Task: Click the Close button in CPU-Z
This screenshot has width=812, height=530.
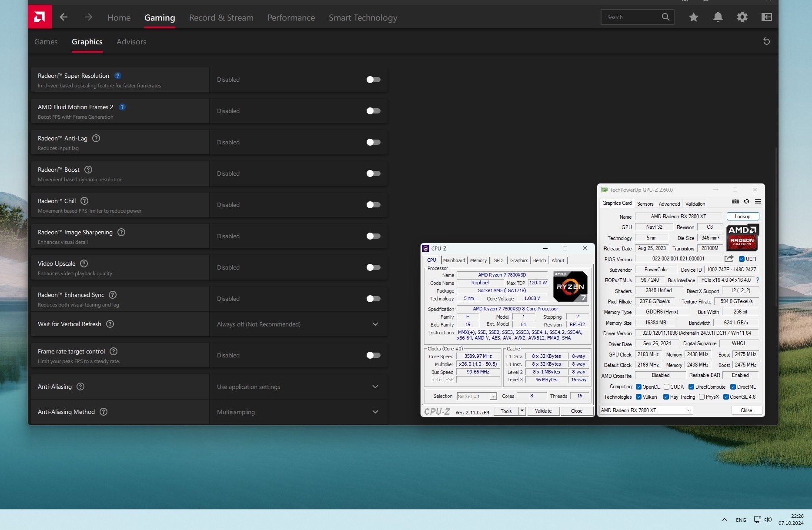Action: click(577, 411)
